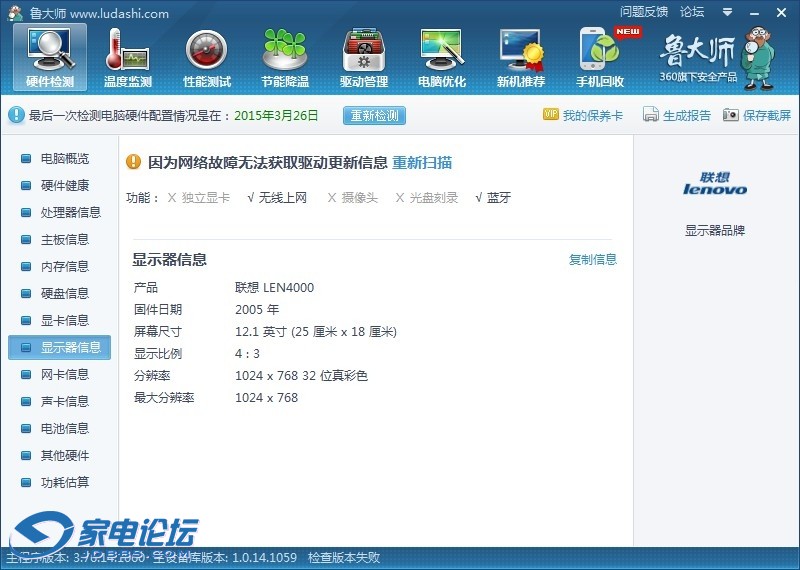The width and height of the screenshot is (800, 570).
Task: Click the date 2015年3月26日
Action: (x=276, y=115)
